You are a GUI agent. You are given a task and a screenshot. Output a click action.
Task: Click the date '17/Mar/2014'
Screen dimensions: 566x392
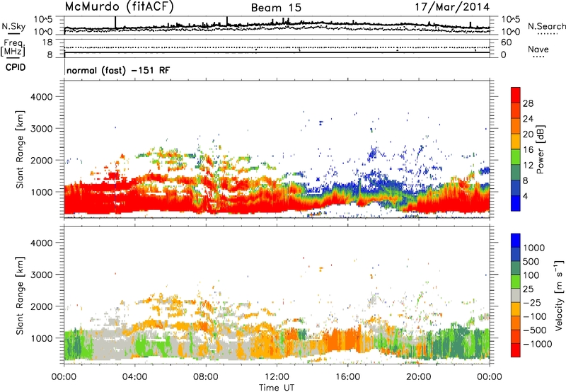click(x=452, y=7)
